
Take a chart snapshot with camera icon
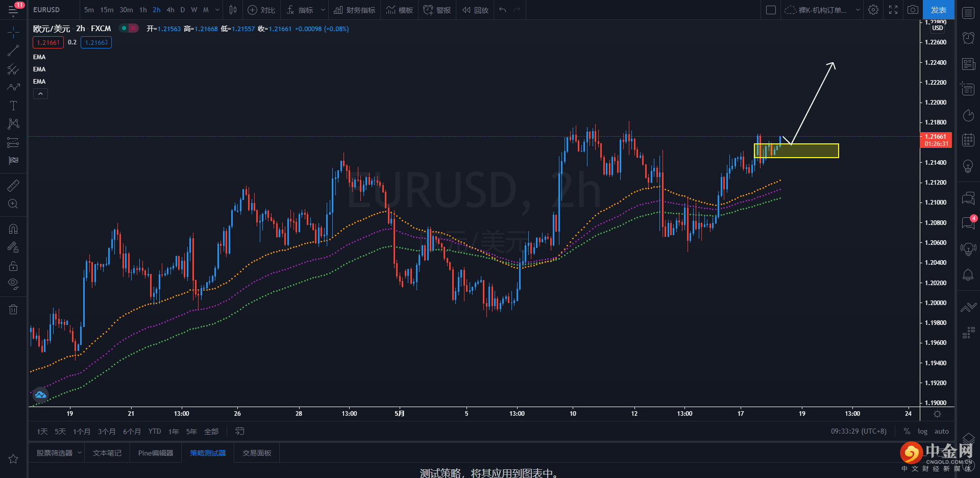(x=913, y=10)
